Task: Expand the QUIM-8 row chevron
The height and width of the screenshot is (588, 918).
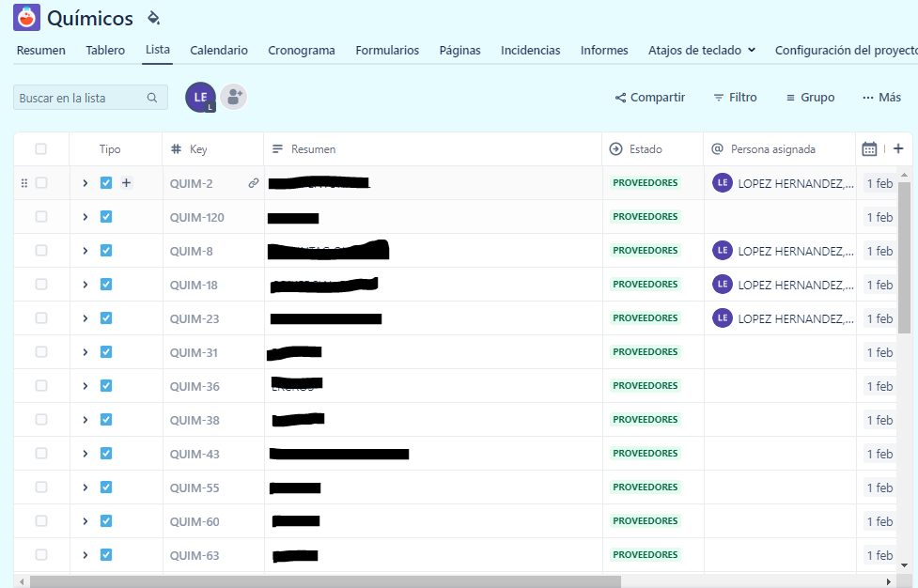Action: (x=85, y=251)
